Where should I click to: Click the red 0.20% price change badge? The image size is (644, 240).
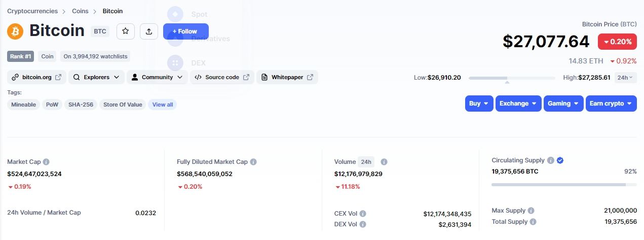coord(617,42)
